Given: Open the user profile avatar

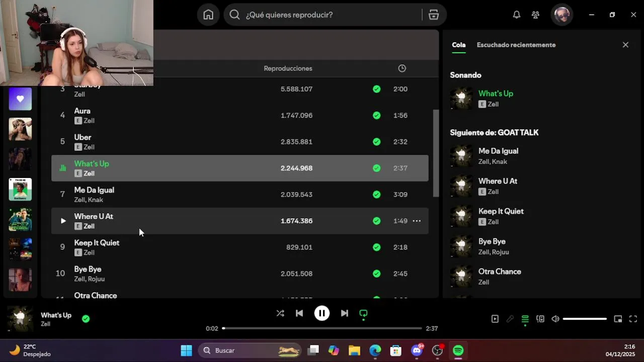Looking at the screenshot, I should [x=562, y=15].
